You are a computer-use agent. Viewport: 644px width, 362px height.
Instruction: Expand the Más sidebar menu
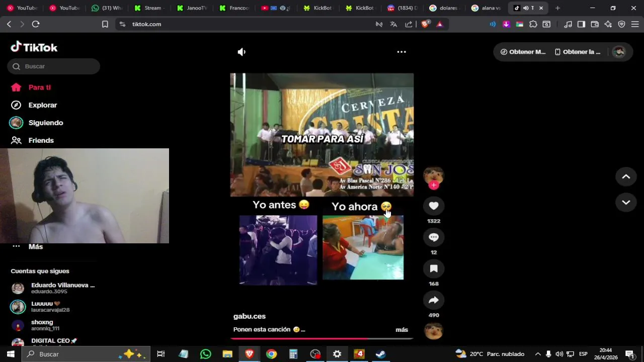(27, 247)
